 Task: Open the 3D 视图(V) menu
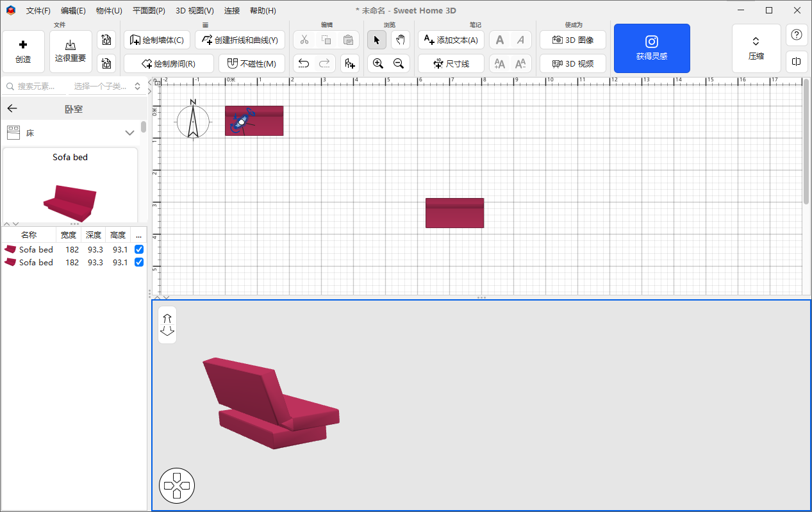[x=194, y=10]
